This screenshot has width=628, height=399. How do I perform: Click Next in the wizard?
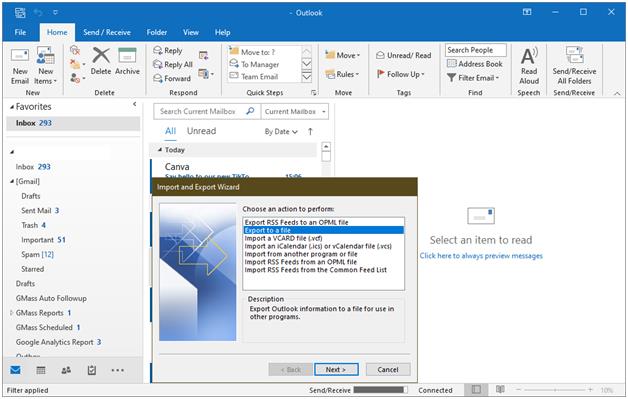336,369
